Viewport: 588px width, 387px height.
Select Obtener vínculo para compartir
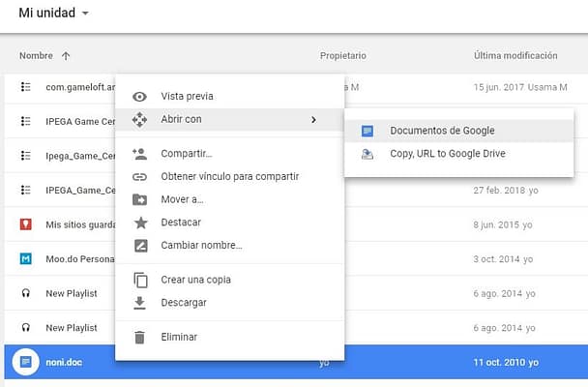(x=229, y=177)
